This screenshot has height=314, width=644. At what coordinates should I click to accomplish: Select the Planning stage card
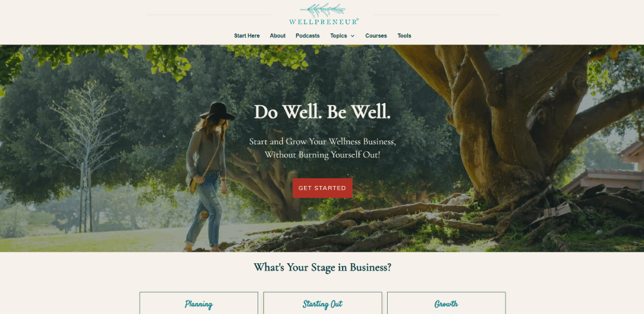[199, 303]
